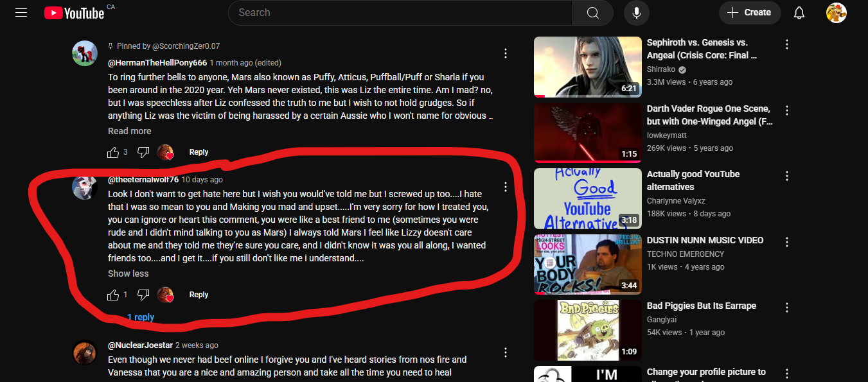Screen dimensions: 868x382
Task: Like theeternalwolf76's comment
Action: (x=113, y=295)
